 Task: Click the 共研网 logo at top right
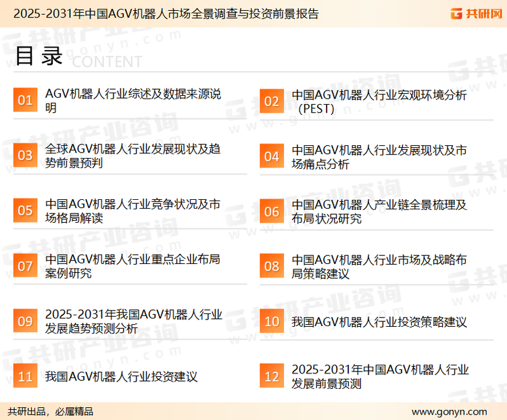tap(477, 14)
